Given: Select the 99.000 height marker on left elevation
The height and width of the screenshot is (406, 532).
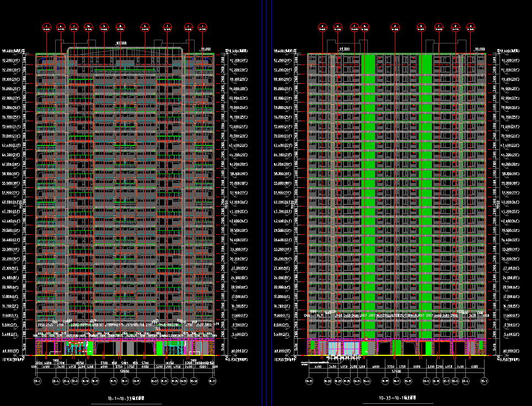Looking at the screenshot, I should (207, 49).
